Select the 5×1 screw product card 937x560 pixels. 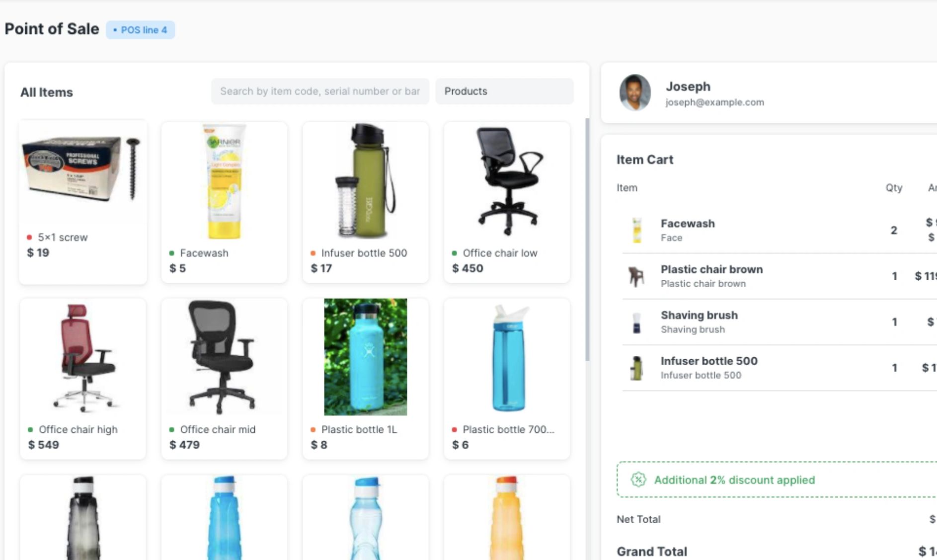click(83, 202)
